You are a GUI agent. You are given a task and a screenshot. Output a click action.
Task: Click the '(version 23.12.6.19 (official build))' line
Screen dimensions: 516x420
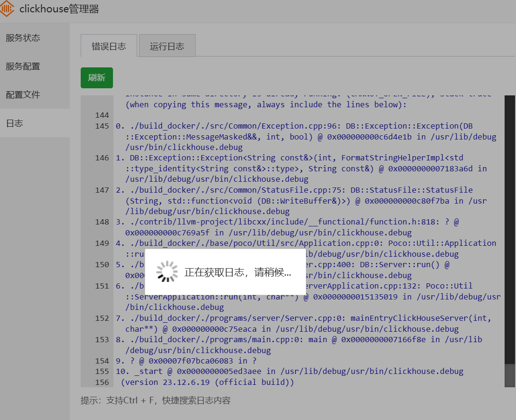pyautogui.click(x=207, y=382)
